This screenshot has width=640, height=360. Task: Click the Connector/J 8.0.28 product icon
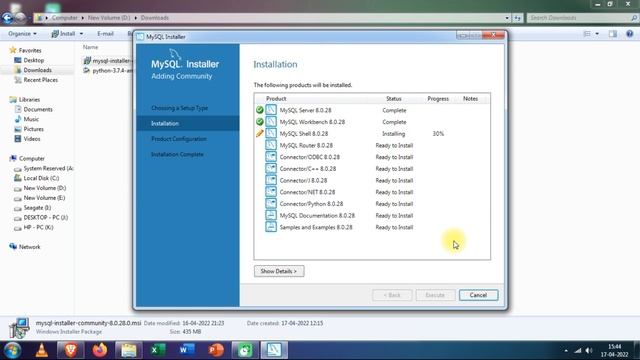tap(271, 180)
